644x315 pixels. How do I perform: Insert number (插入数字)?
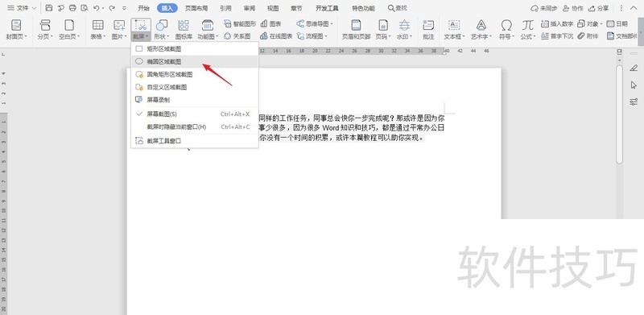coord(557,24)
